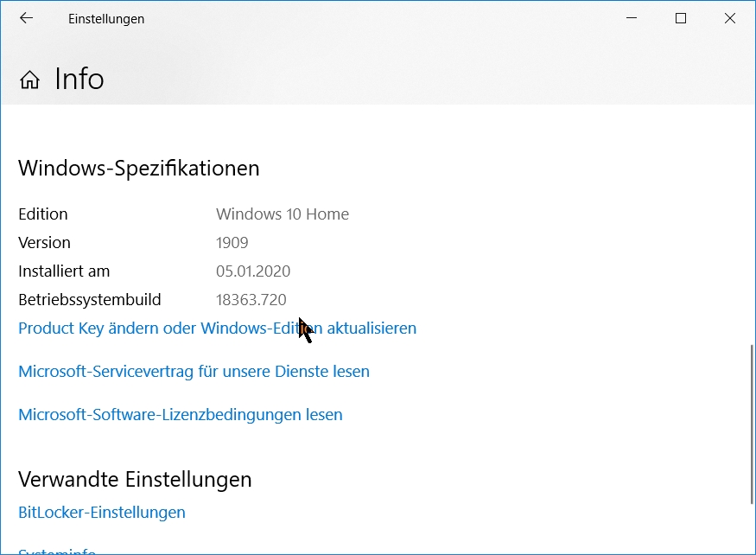756x555 pixels.
Task: Open Settings home via house icon
Action: 29,80
